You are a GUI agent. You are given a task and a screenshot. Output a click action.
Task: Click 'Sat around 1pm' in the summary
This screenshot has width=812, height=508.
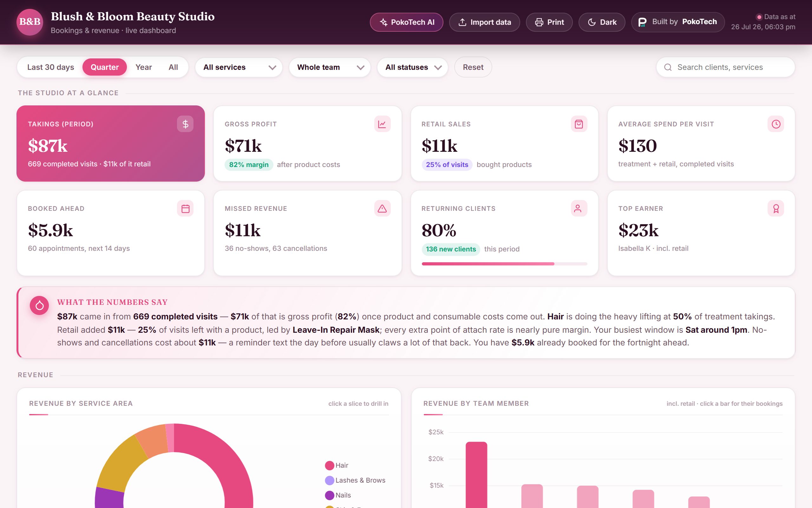[716, 330]
